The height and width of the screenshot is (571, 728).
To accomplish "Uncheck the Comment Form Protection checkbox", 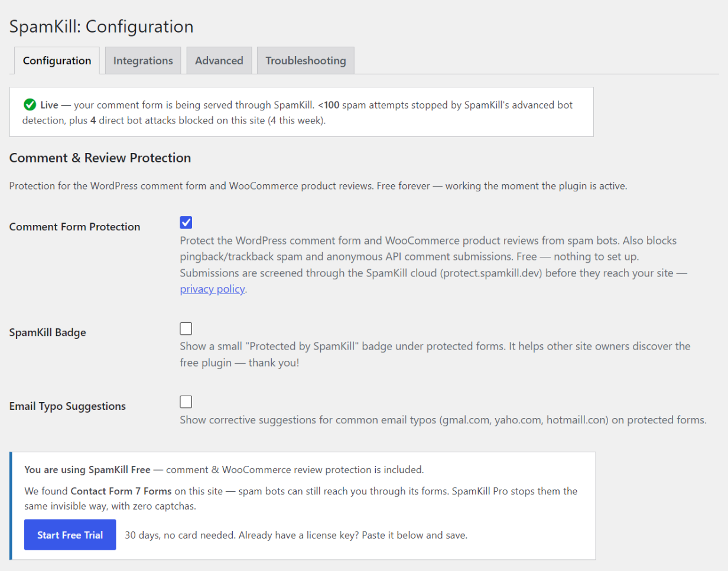I will [x=186, y=223].
